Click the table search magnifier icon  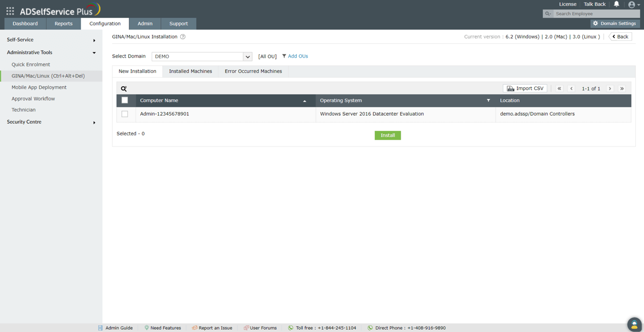[124, 88]
